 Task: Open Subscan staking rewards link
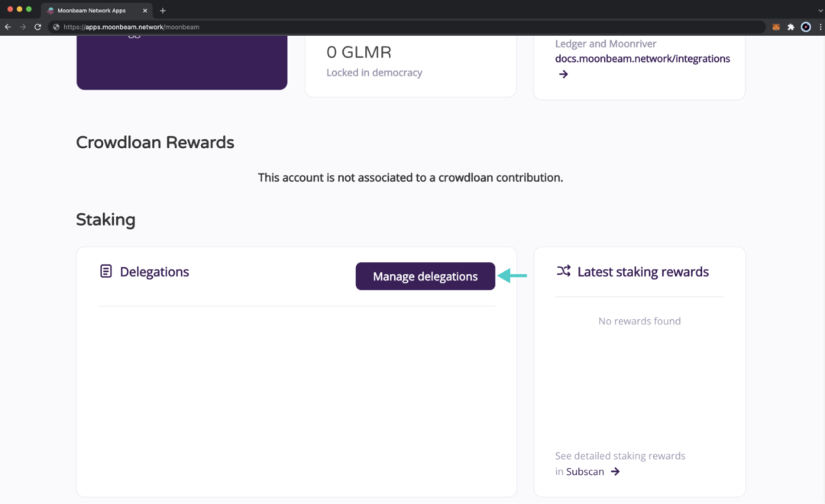tap(584, 471)
